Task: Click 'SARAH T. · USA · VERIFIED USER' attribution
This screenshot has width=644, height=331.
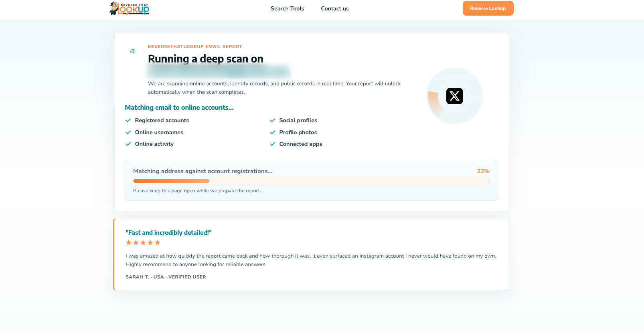Action: pos(166,277)
